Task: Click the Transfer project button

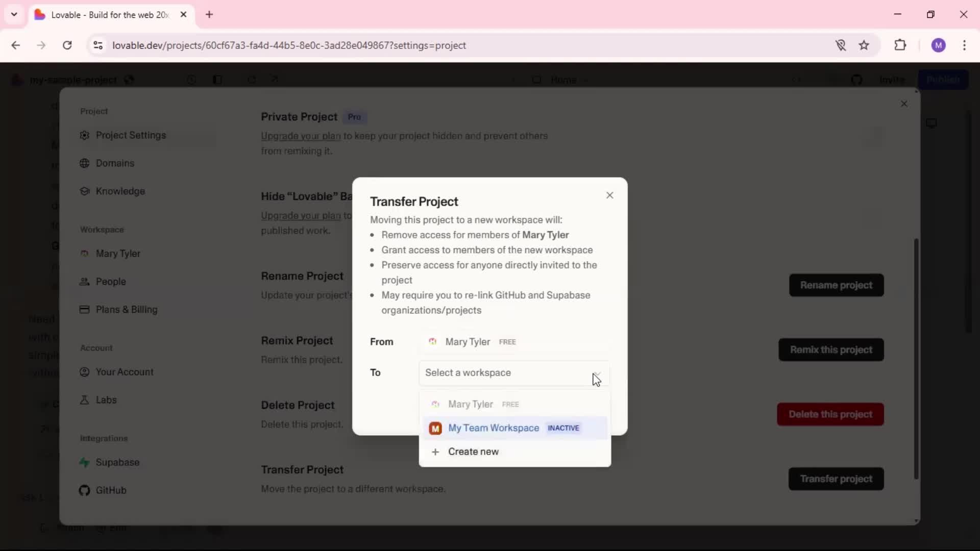Action: coord(836,479)
